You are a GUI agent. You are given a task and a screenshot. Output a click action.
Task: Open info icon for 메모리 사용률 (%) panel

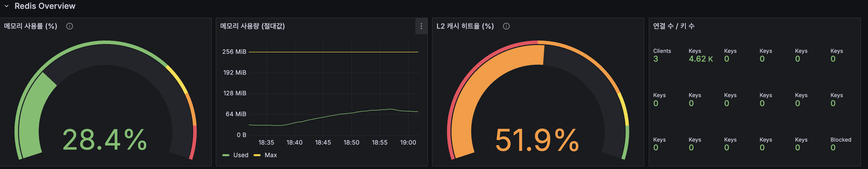69,26
